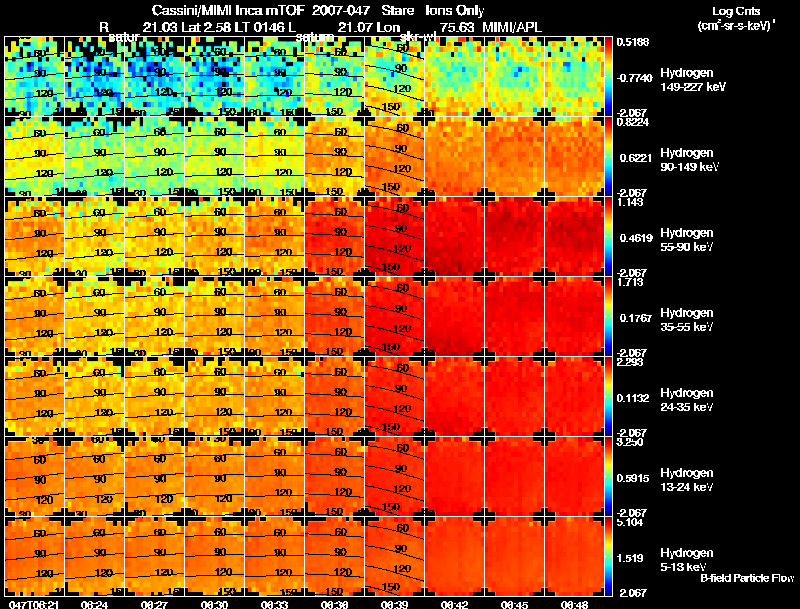
Task: Click the 047T06:21 time label
Action: tap(33, 604)
